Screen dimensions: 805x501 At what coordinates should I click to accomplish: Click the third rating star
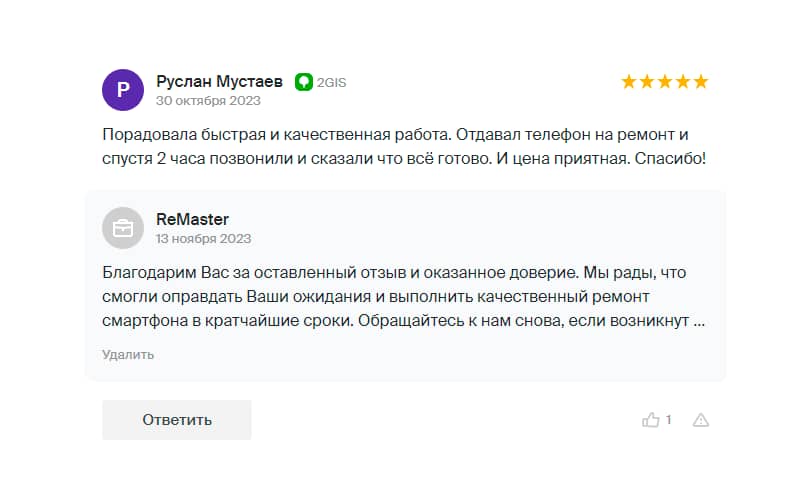pyautogui.click(x=665, y=82)
